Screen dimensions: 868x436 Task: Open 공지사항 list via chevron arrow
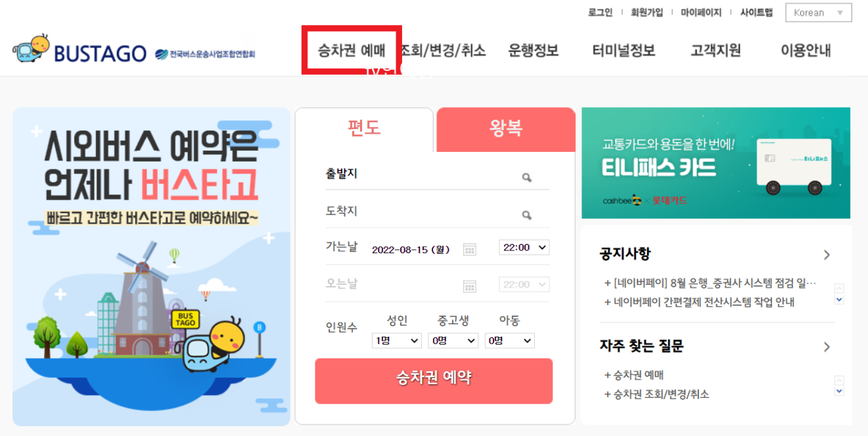pos(827,255)
